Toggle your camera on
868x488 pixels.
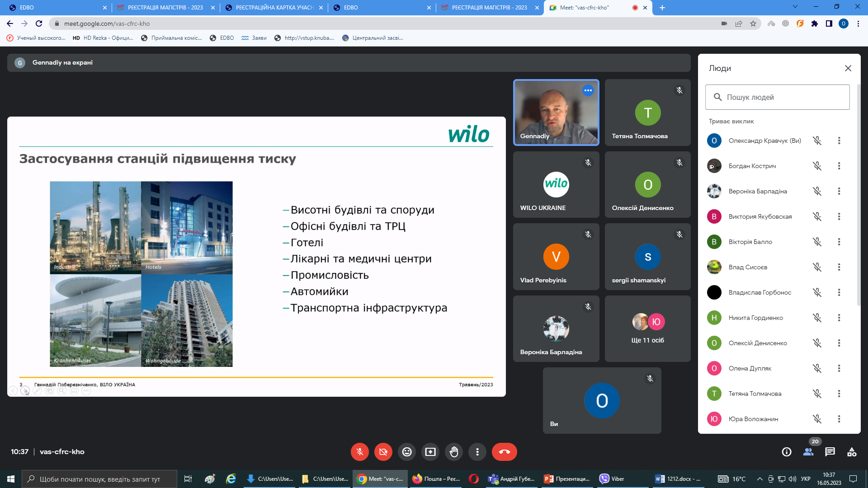click(383, 452)
